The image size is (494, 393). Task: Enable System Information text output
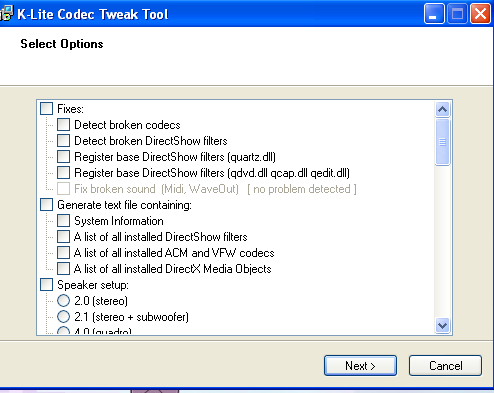click(63, 221)
